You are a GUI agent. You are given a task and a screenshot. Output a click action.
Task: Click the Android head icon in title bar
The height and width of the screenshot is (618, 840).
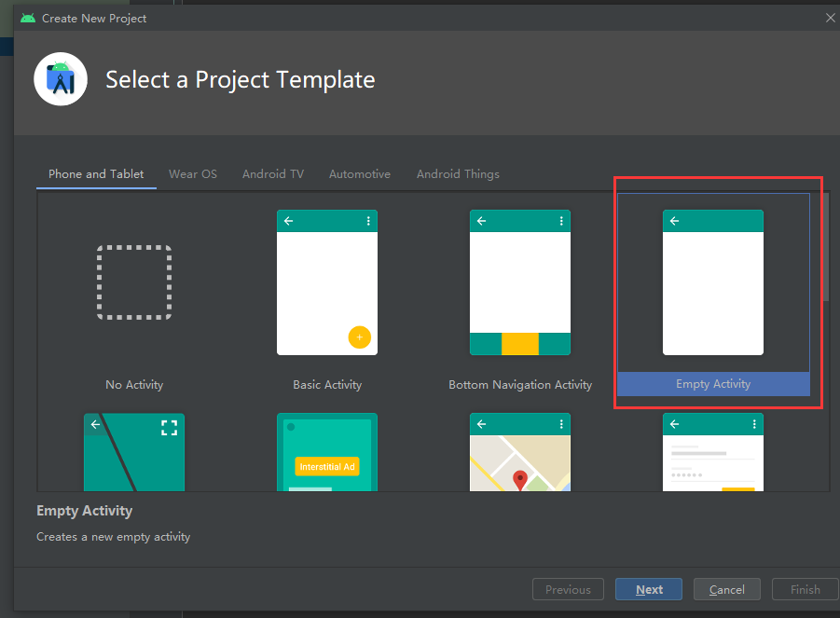[28, 19]
